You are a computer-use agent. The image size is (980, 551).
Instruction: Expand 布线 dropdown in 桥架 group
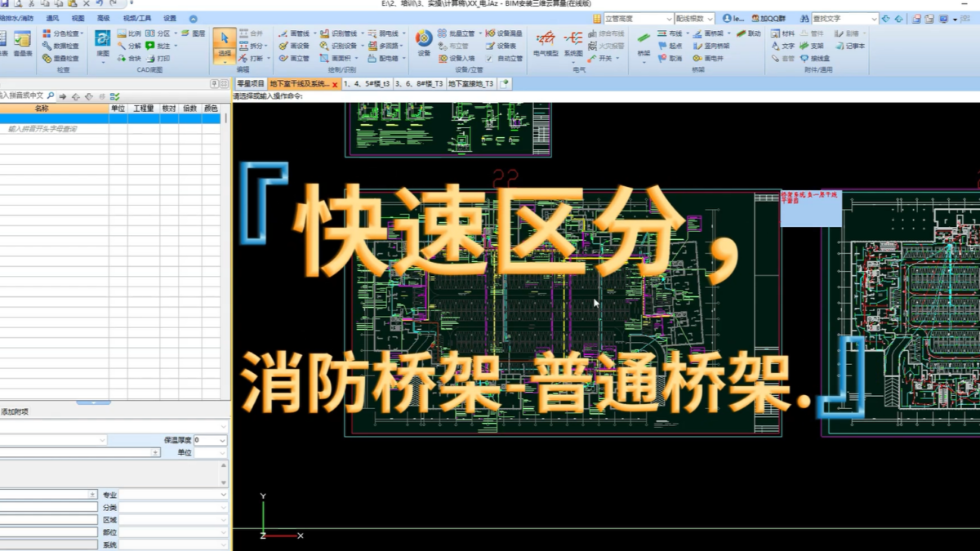(x=686, y=33)
